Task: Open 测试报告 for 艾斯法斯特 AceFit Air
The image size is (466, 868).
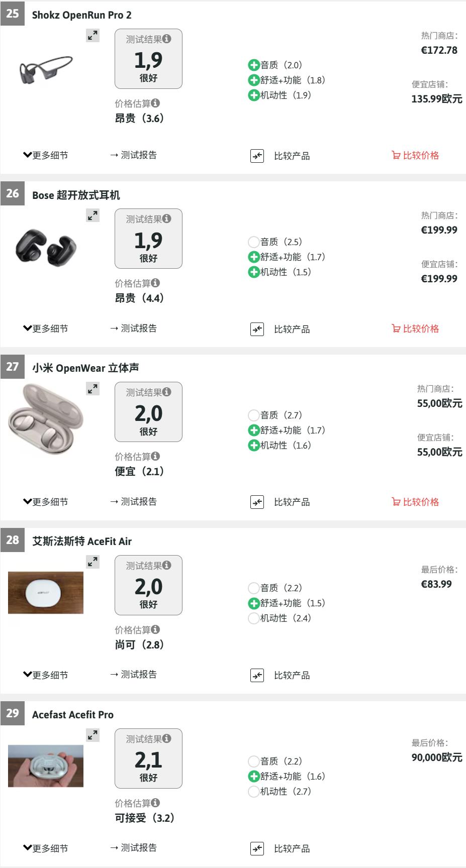Action: (x=134, y=675)
